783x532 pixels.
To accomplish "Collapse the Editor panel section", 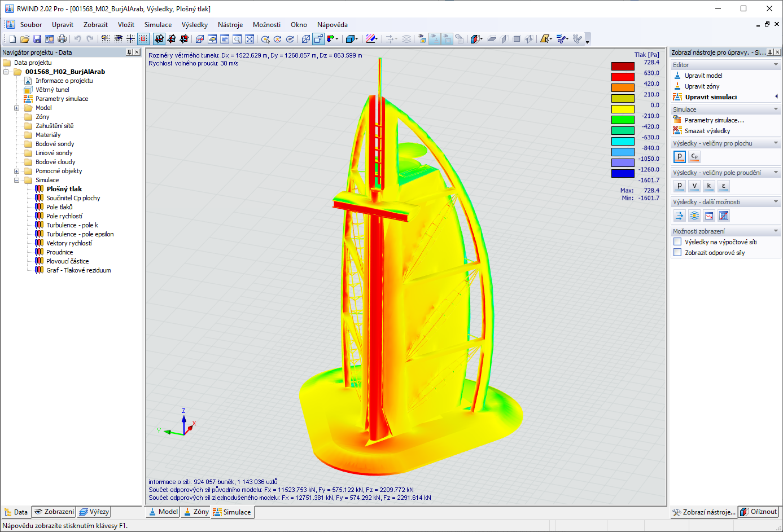I will [775, 64].
